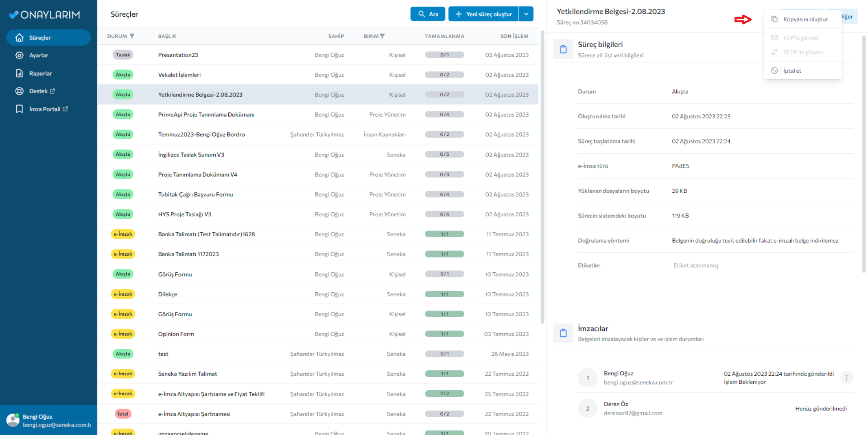Select the Opinion Form process row

coord(176,334)
